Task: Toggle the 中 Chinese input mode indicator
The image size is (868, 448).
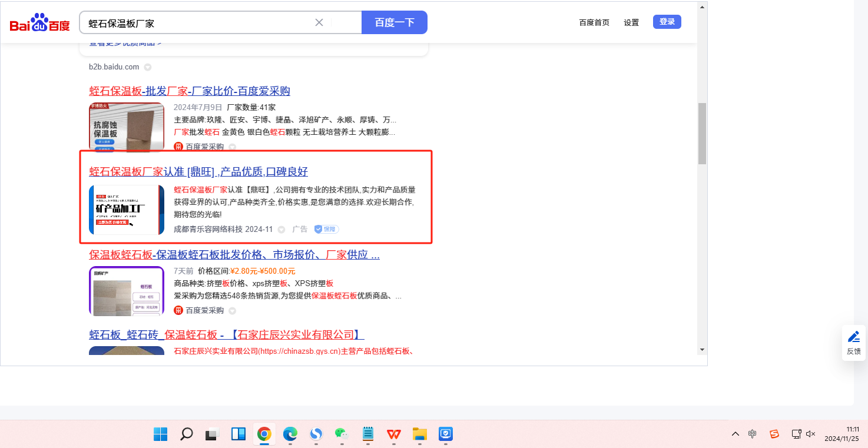Action: coord(753,434)
